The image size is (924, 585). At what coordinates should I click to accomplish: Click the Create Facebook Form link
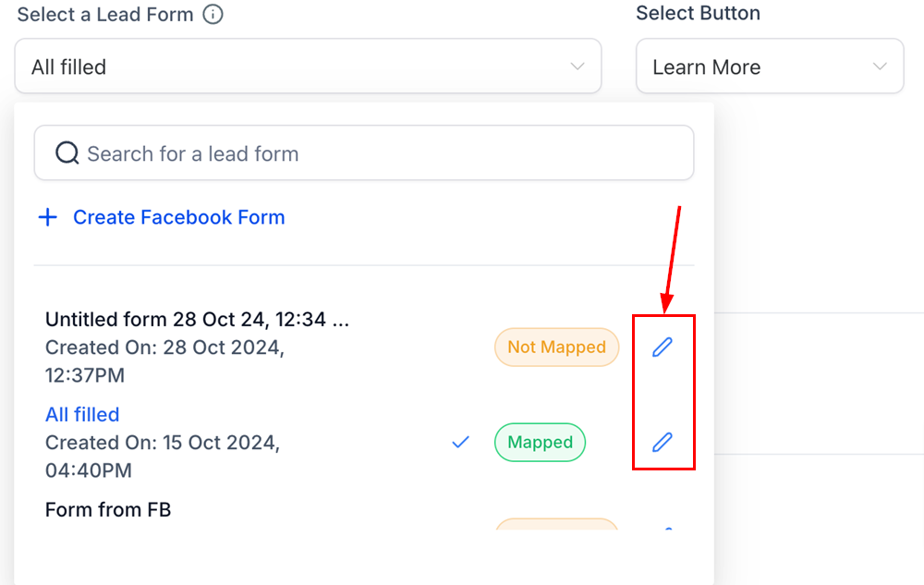178,218
